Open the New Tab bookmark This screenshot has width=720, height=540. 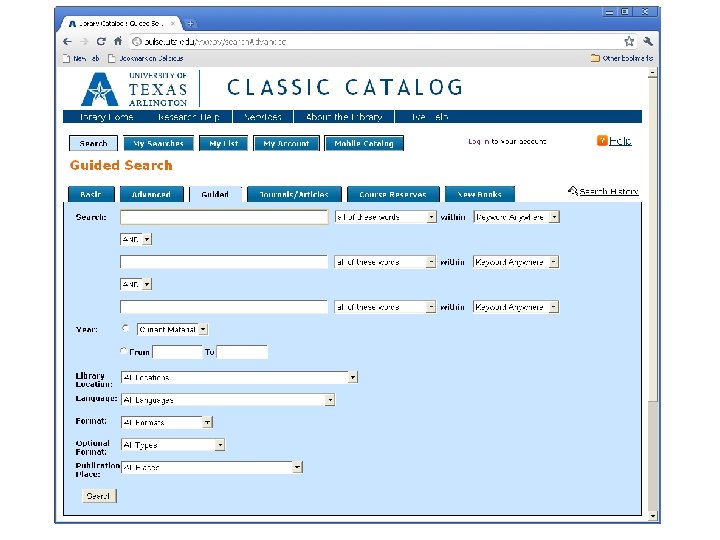click(81, 58)
